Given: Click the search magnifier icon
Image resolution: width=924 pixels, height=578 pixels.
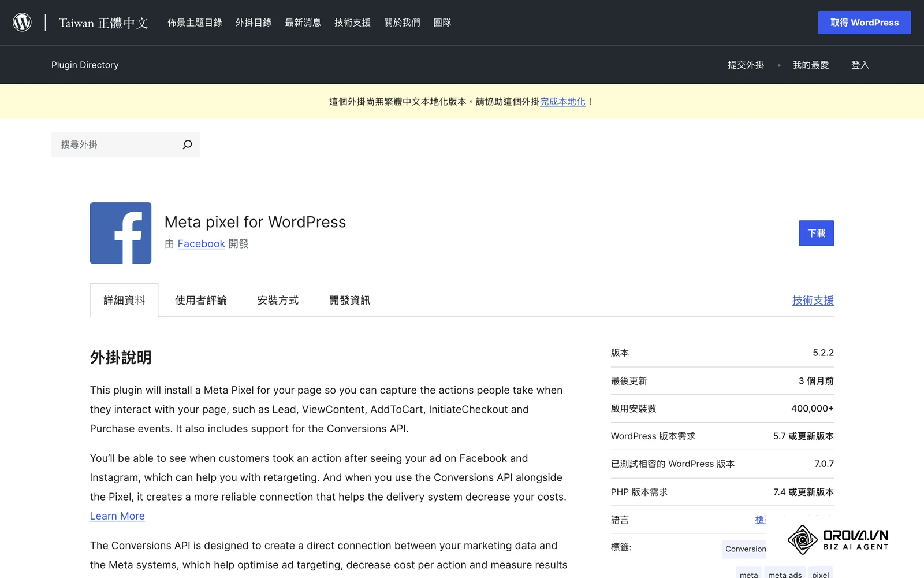Looking at the screenshot, I should point(187,144).
